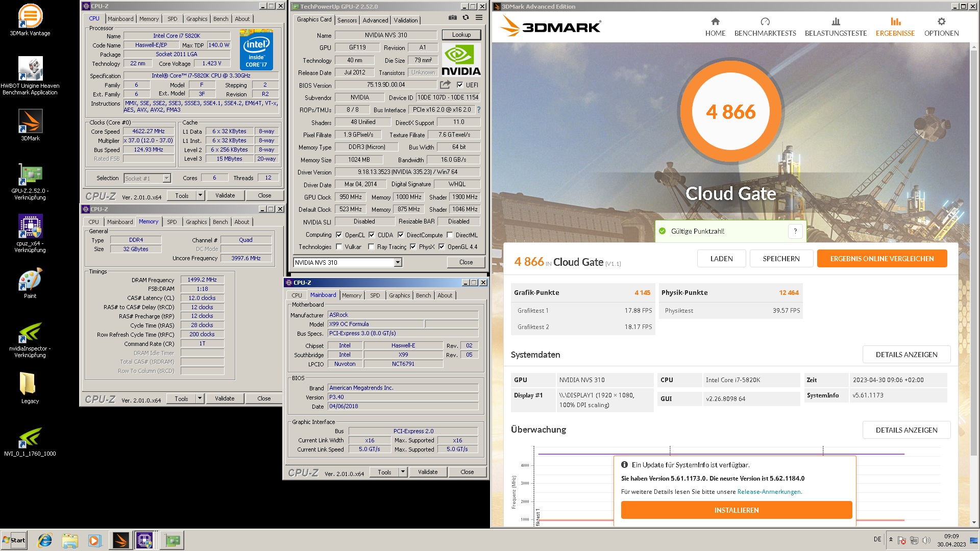Toggle the OpenCL checkbox
The width and height of the screenshot is (980, 551).
point(339,235)
